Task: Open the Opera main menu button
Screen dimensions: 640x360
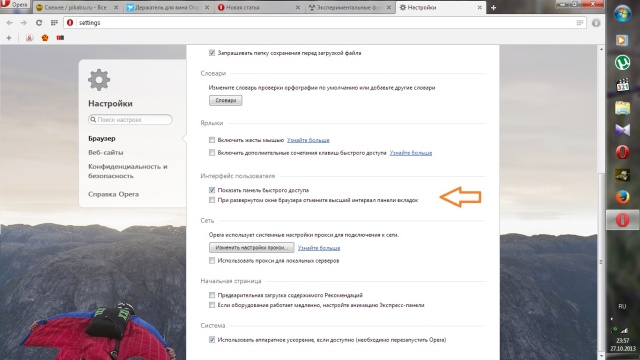Action: 15,4
